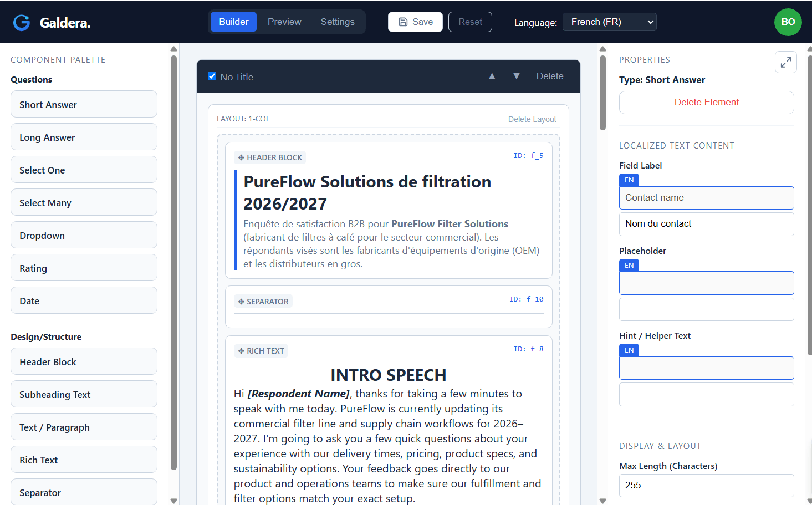812x505 pixels.
Task: Click the ID: f_10 label
Action: pos(527,299)
